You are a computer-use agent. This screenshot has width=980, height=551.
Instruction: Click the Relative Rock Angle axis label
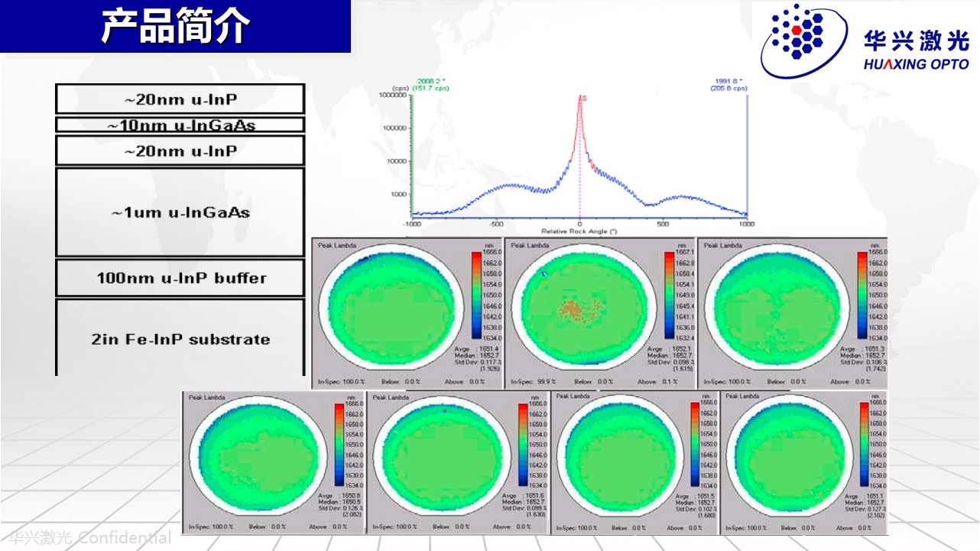pyautogui.click(x=579, y=230)
